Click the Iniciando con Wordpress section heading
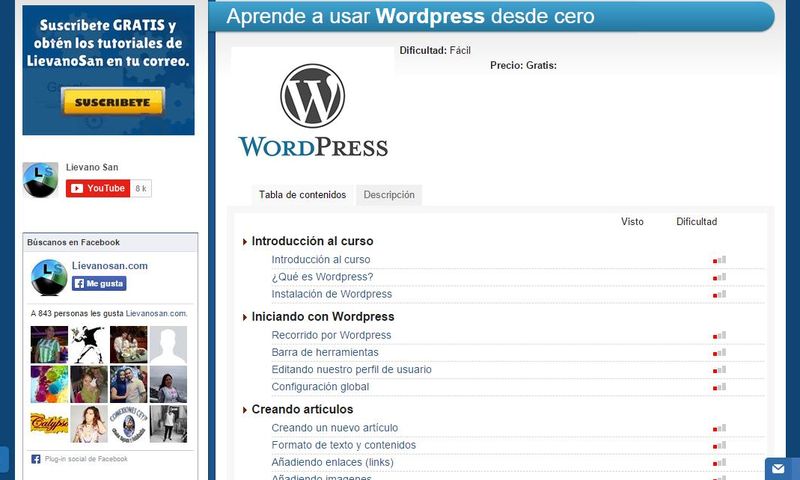The image size is (800, 480). click(323, 317)
